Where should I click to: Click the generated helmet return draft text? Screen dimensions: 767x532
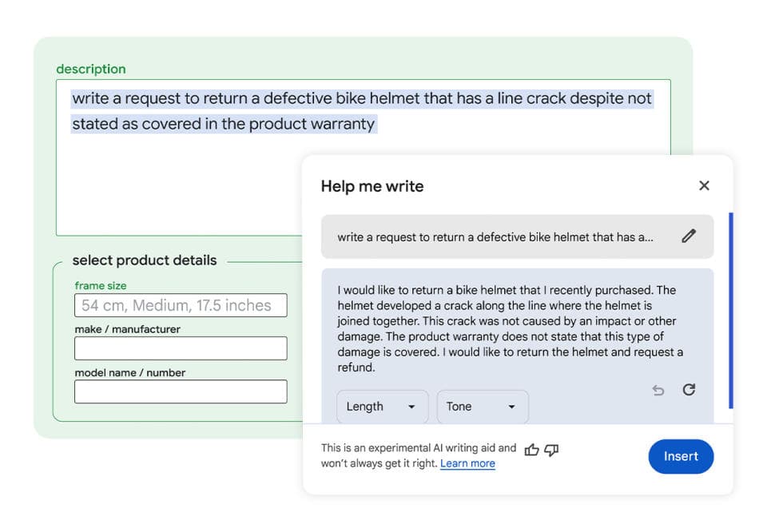tap(510, 328)
